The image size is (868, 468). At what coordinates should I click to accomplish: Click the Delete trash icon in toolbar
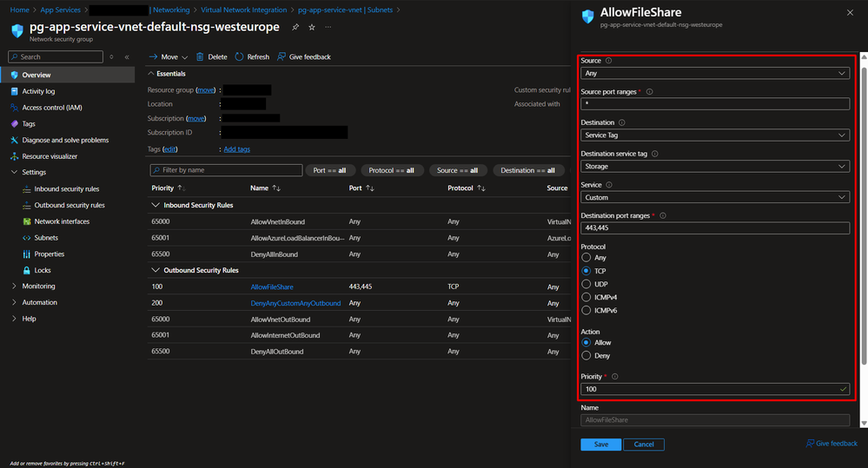pyautogui.click(x=200, y=57)
